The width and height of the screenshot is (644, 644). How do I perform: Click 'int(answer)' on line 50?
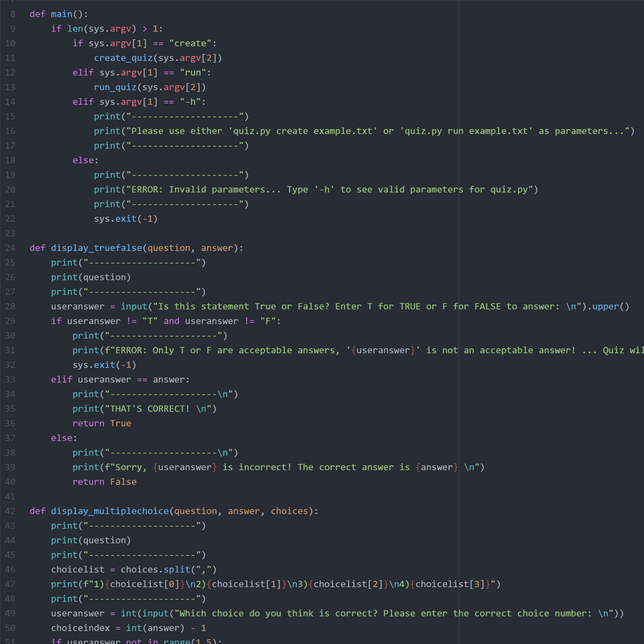point(155,629)
